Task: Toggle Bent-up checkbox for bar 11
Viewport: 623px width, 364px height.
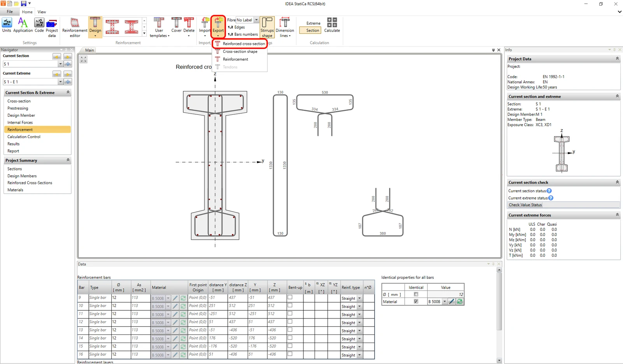Action: pos(290,313)
